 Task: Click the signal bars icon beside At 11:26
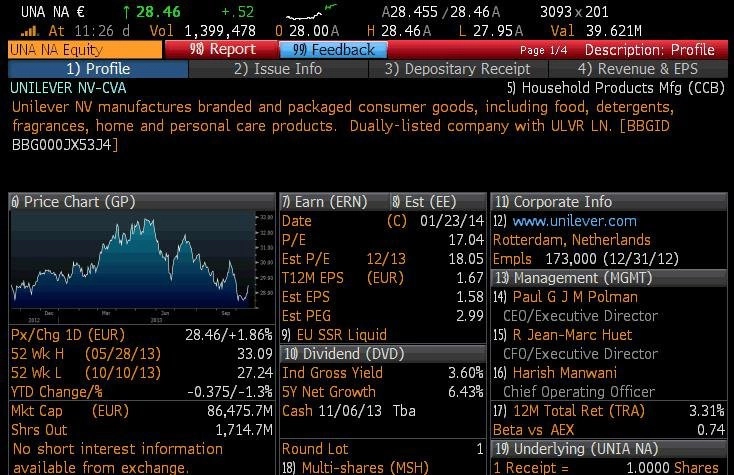29,32
